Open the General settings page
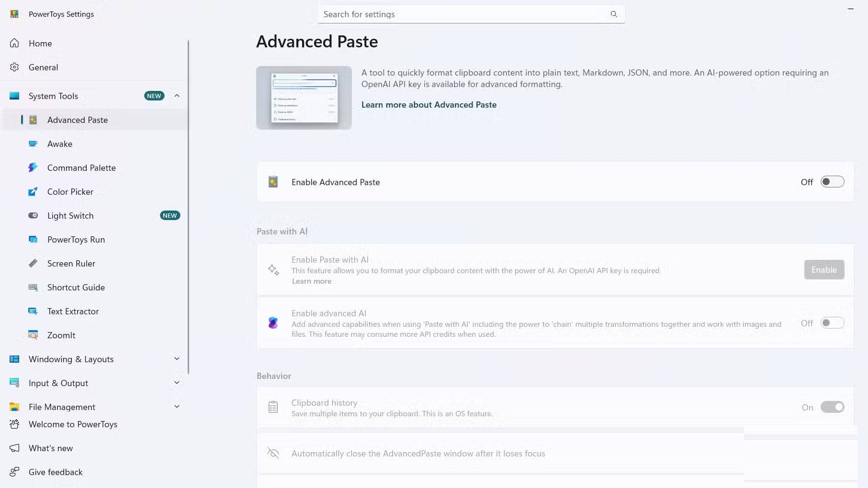Screen dimensions: 868x488 94,67
